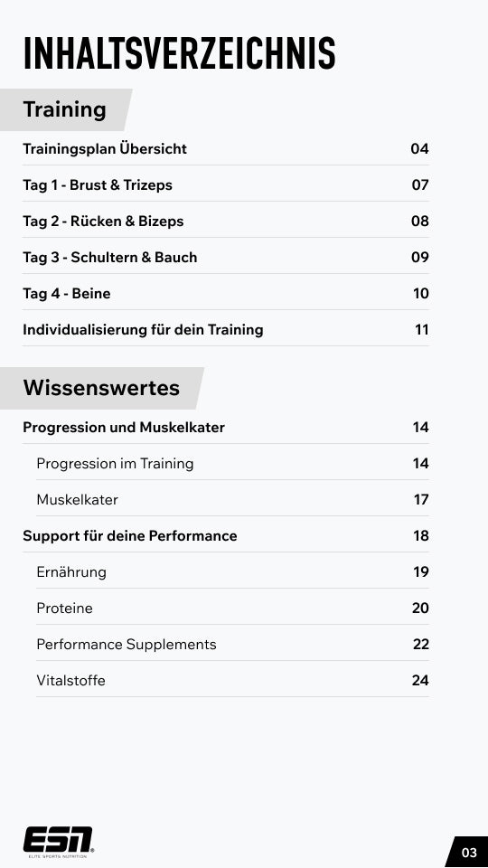Jump to Tag 4 - Beine
Viewport: 488px width, 868px height.
[x=226, y=293]
